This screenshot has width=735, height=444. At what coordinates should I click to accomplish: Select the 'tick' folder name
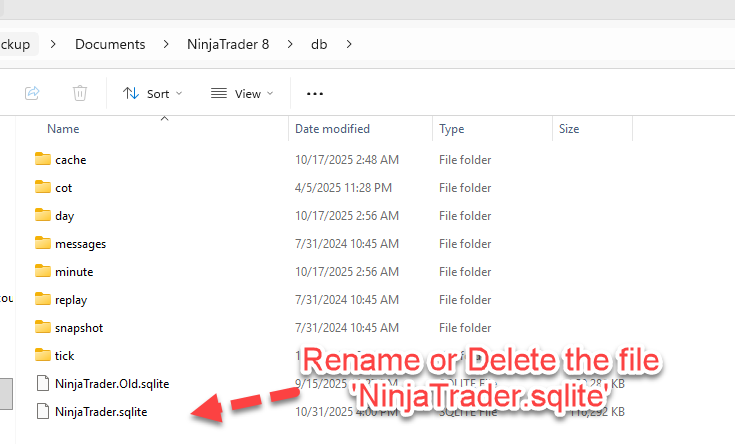65,356
